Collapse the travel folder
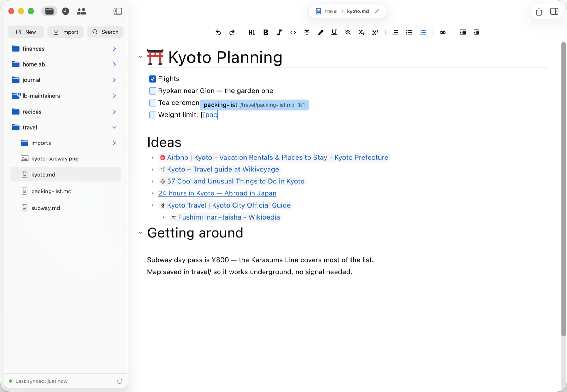Screen dimensions: 567x392 click(x=114, y=127)
